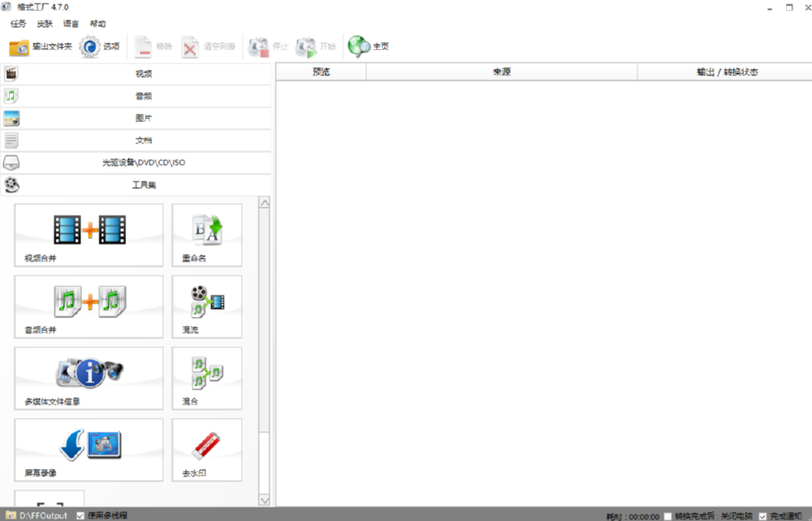Click the toolset film reel icon
This screenshot has width=812, height=521.
[x=12, y=185]
